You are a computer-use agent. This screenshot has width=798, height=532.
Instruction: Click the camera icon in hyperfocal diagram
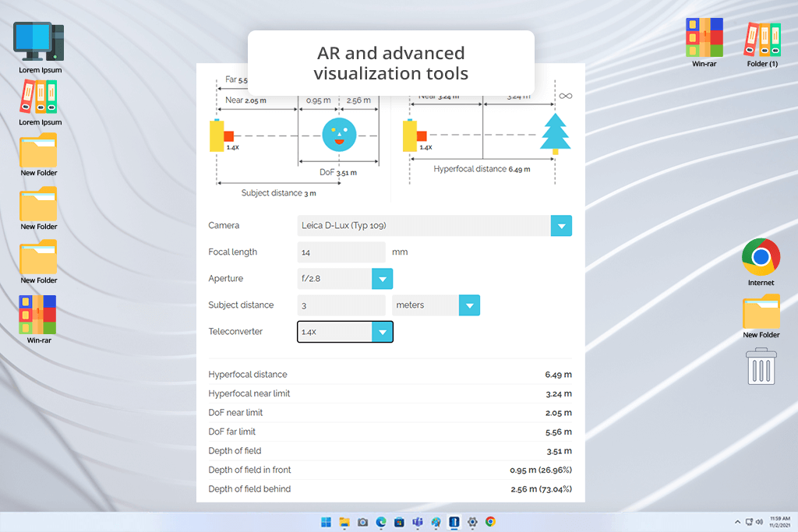415,136
